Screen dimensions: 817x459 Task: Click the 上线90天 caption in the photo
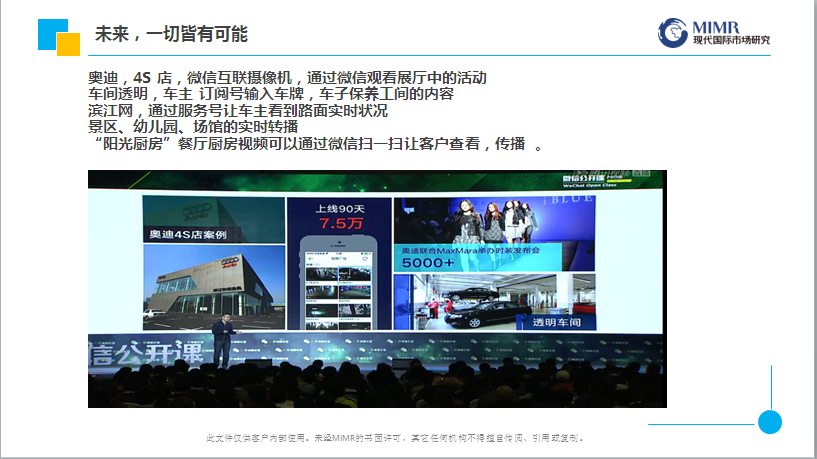[340, 208]
